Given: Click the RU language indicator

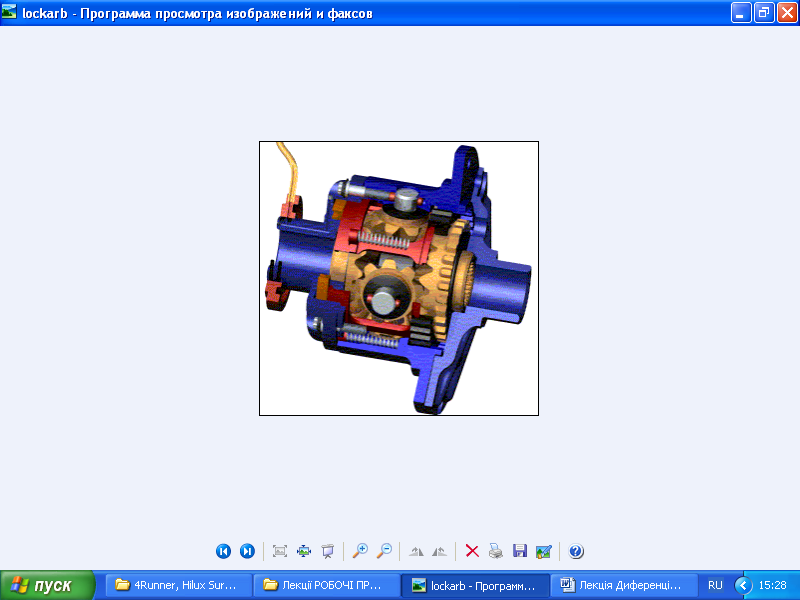Looking at the screenshot, I should (715, 585).
